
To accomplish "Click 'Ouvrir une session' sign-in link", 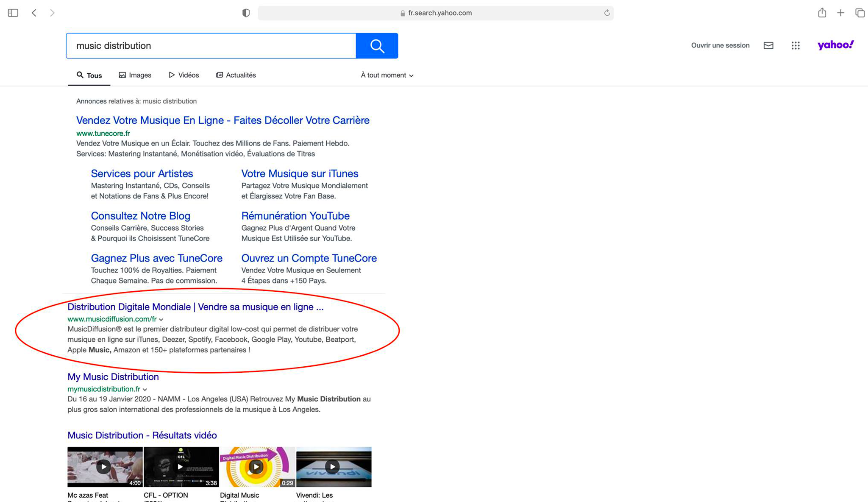I will point(720,45).
